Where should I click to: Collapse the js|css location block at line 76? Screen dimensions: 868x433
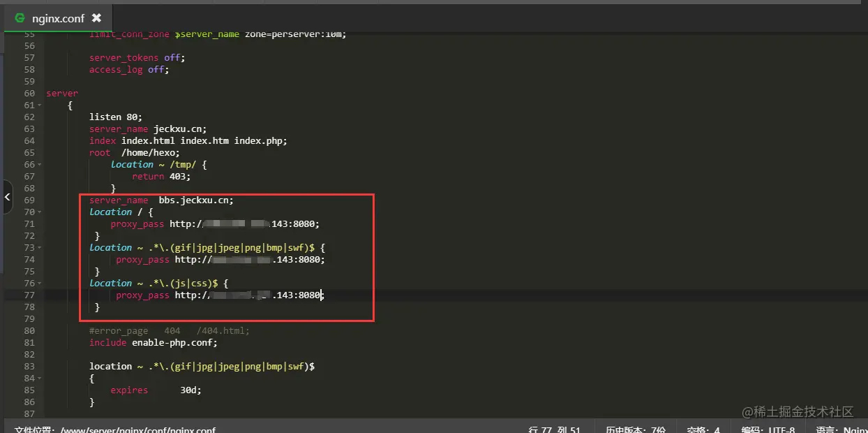[39, 284]
